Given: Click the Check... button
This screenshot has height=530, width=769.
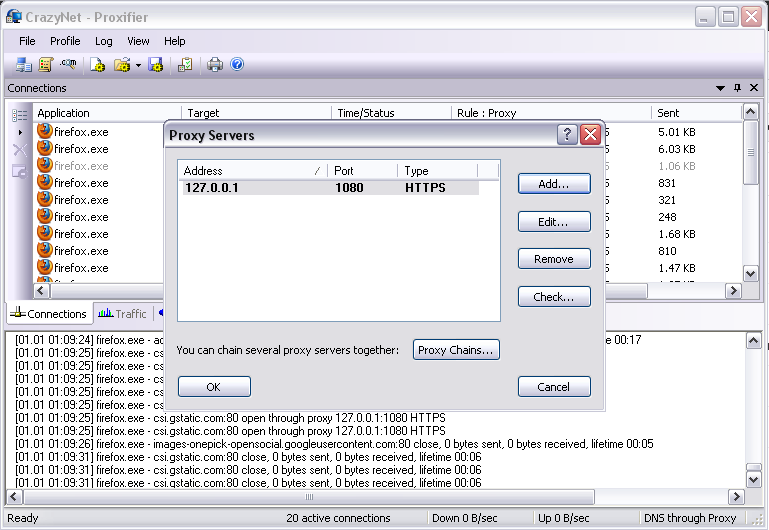Looking at the screenshot, I should point(554,297).
